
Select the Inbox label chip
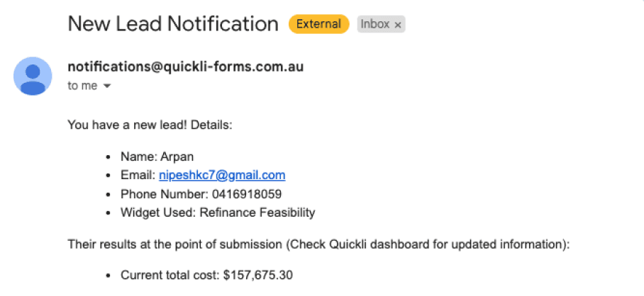click(381, 24)
